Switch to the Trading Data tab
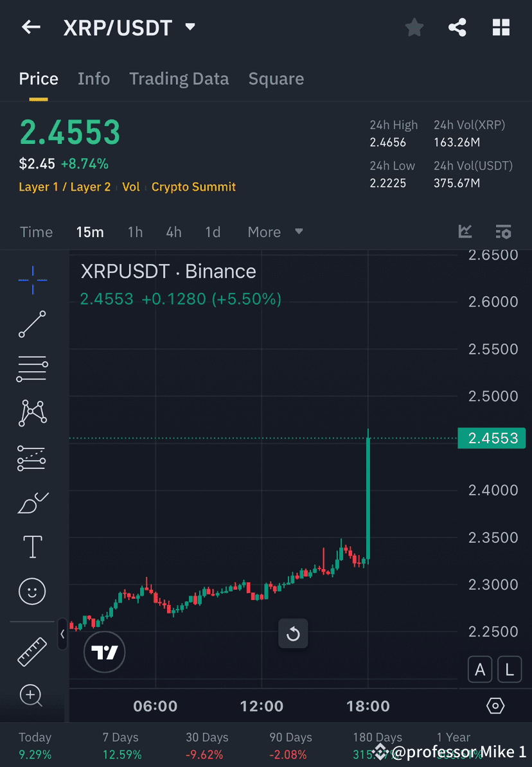The width and height of the screenshot is (532, 767). [179, 78]
